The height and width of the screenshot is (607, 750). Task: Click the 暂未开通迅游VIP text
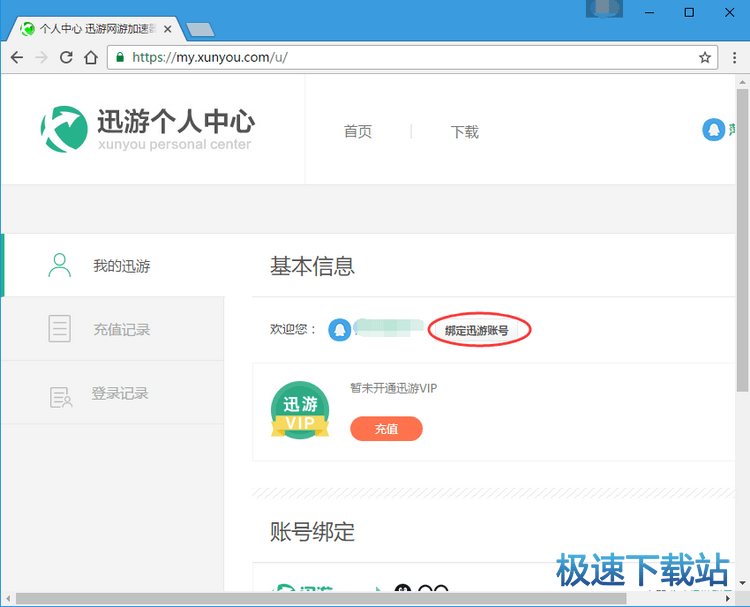coord(393,388)
